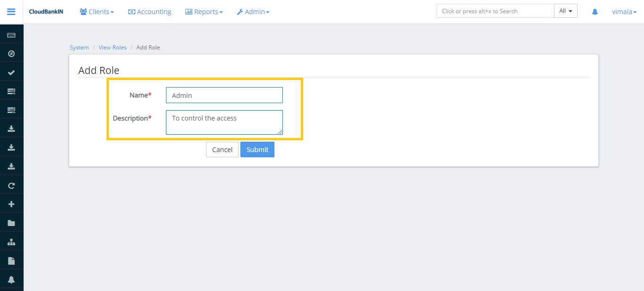Click the document file icon in the sidebar
Screen dimensions: 644x291
pyautogui.click(x=11, y=261)
